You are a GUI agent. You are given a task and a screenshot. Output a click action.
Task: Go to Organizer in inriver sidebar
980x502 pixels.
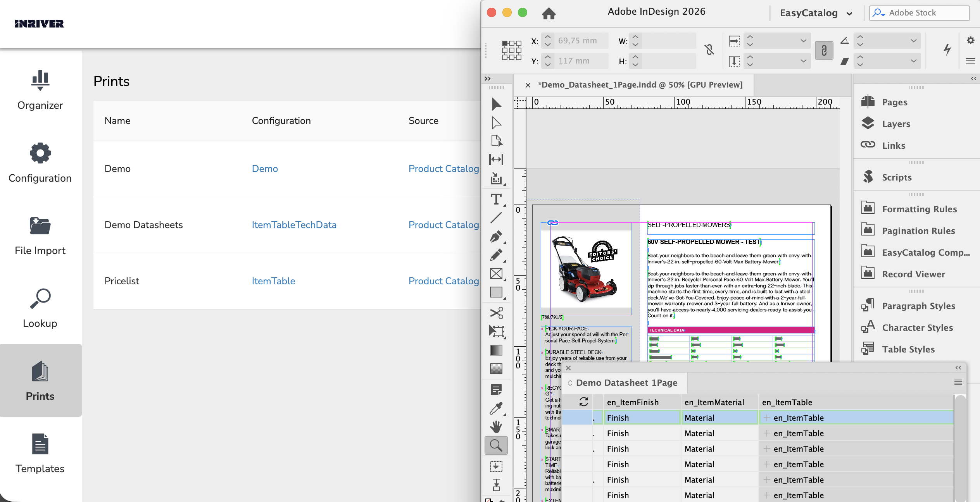[40, 90]
